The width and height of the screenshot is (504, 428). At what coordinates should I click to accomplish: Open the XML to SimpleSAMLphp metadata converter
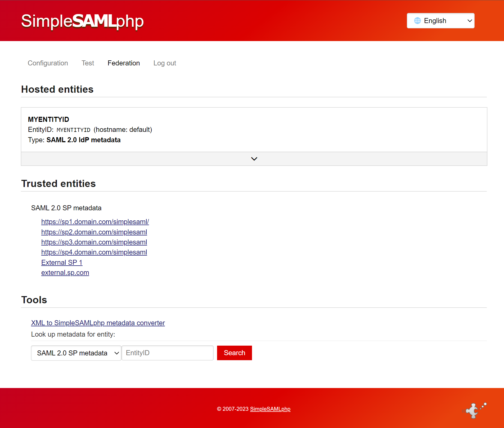[98, 323]
